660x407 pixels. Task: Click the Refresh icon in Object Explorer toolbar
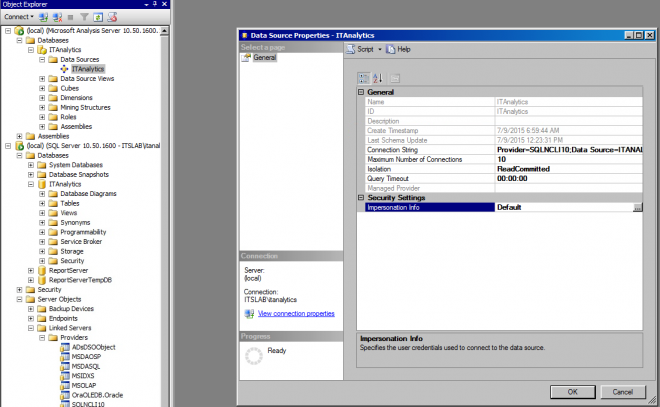point(98,17)
